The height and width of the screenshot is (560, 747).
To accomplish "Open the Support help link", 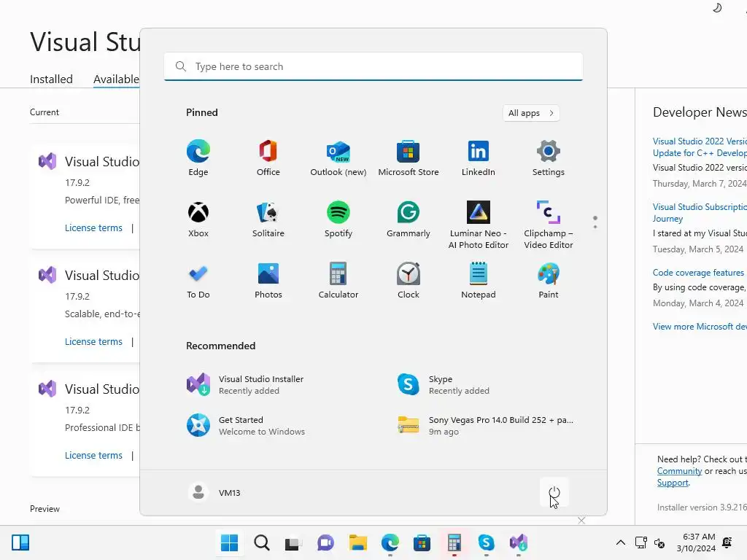I will point(673,483).
